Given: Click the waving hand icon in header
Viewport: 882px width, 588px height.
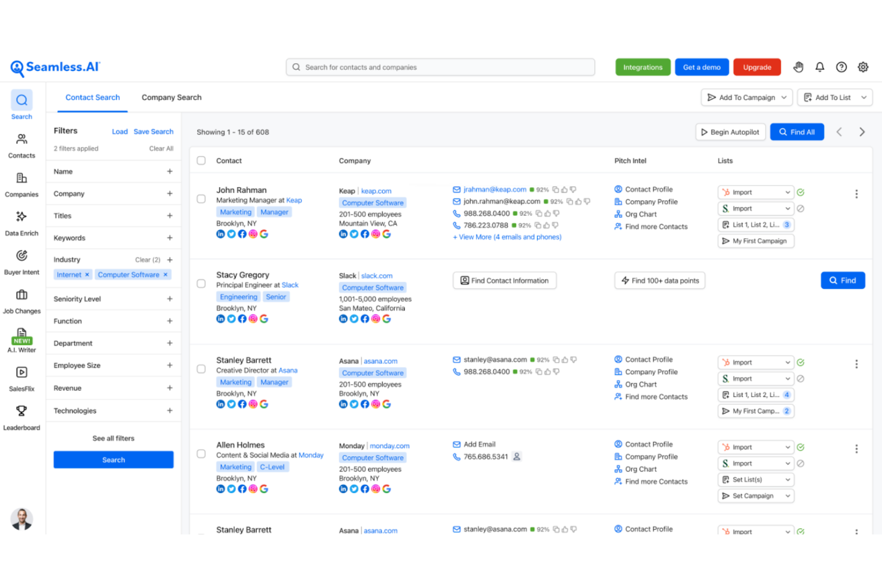Looking at the screenshot, I should point(799,67).
